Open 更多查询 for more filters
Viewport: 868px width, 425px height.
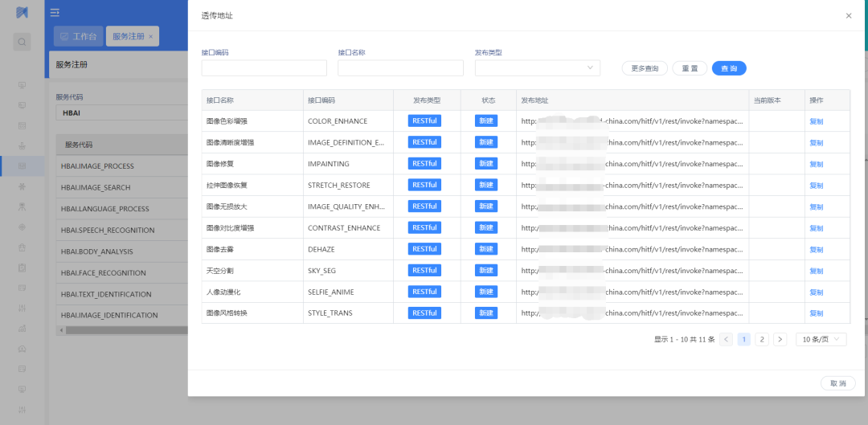(645, 68)
